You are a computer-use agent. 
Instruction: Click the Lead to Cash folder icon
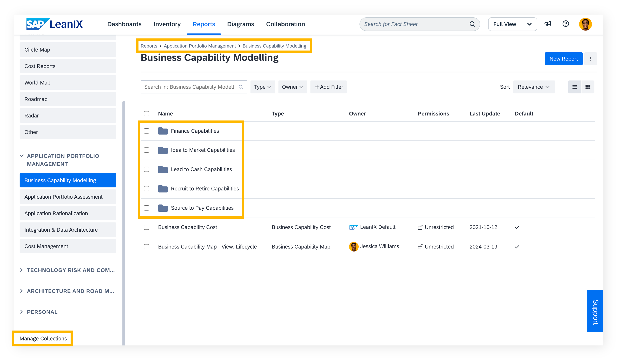[x=163, y=169]
